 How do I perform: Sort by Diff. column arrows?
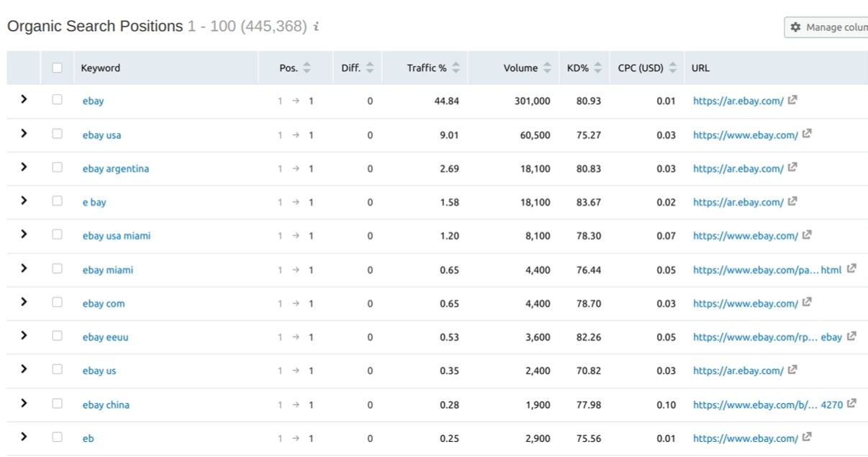click(x=370, y=68)
